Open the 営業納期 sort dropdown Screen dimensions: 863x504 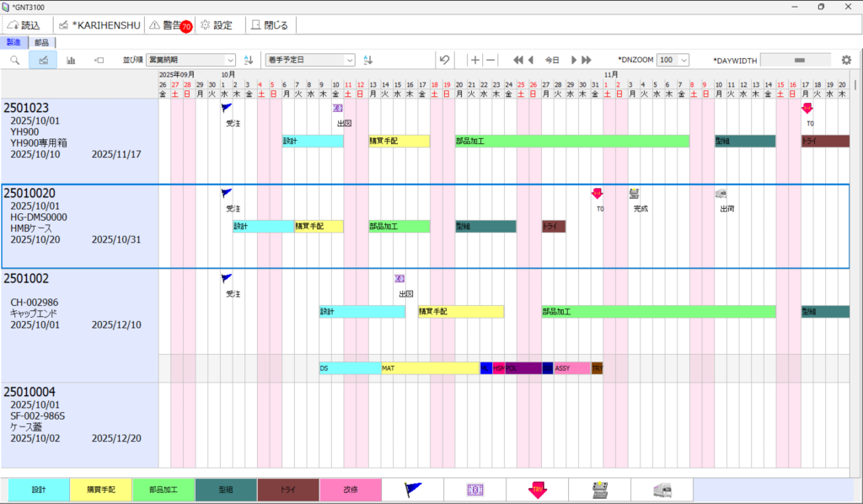coord(190,60)
